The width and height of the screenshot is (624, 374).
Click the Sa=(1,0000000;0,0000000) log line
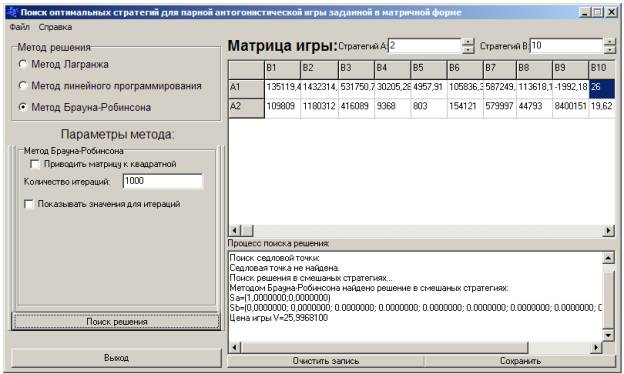(x=280, y=298)
